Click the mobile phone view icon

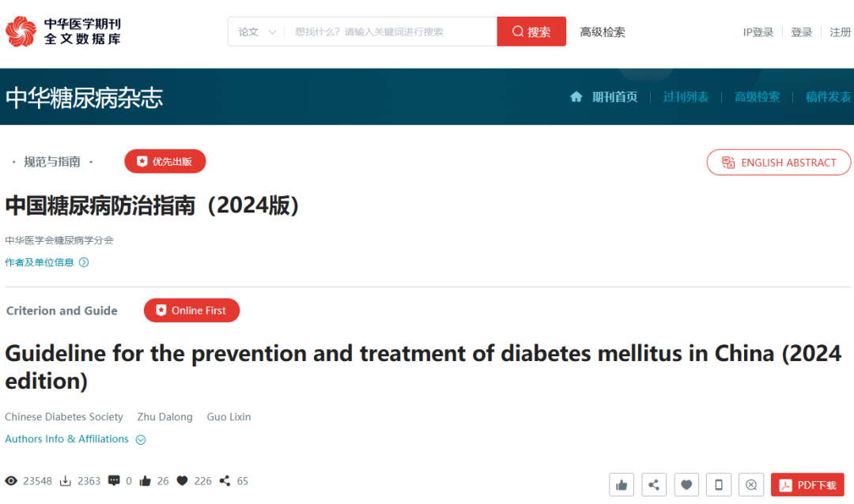[x=719, y=484]
